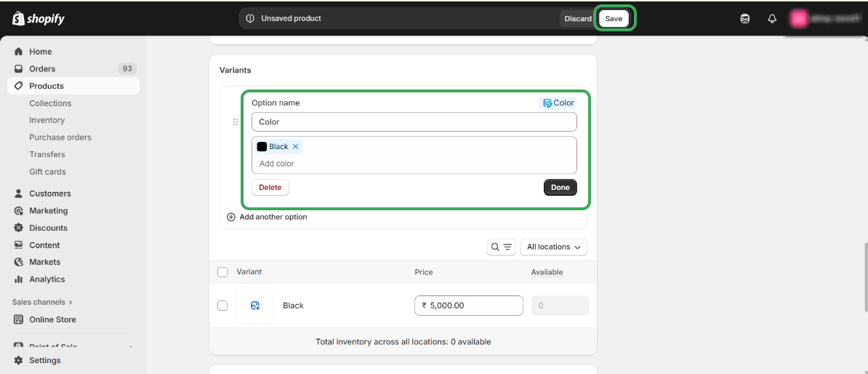Remove the Black color tag
Image resolution: width=868 pixels, height=374 pixels.
click(296, 147)
